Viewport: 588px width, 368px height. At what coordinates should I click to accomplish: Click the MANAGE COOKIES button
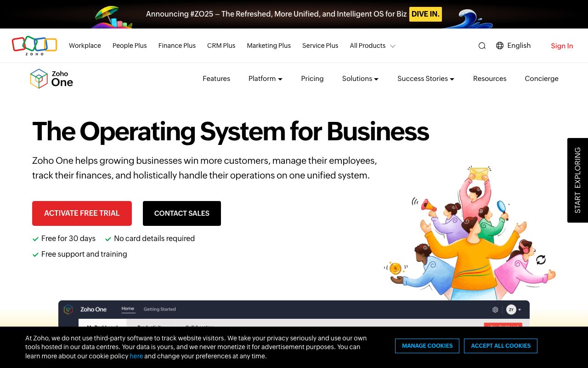427,346
